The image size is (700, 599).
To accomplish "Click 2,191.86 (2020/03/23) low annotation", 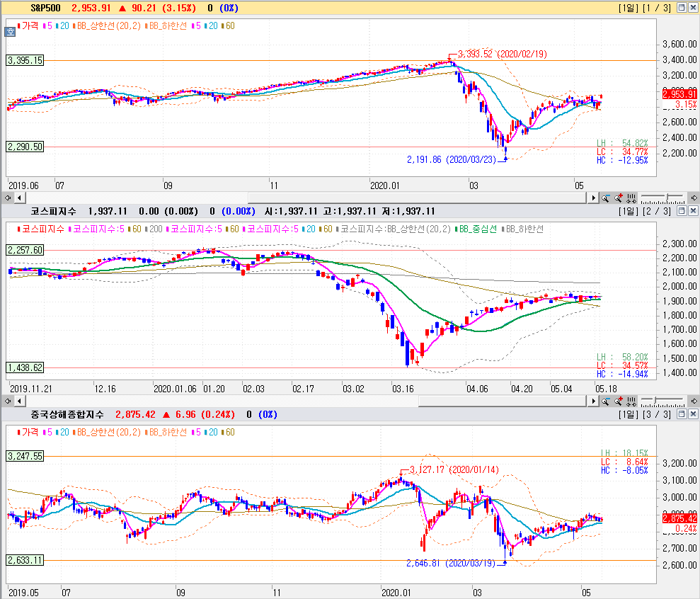I will (x=452, y=159).
